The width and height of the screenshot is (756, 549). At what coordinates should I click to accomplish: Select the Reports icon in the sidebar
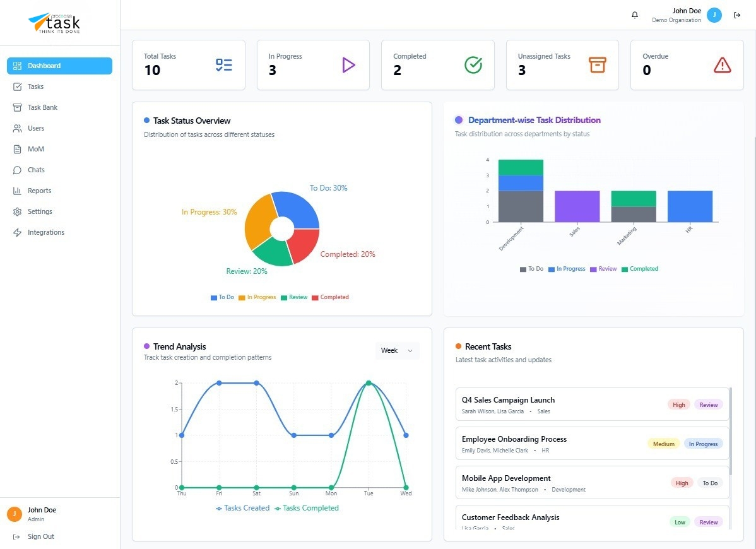[x=16, y=191]
